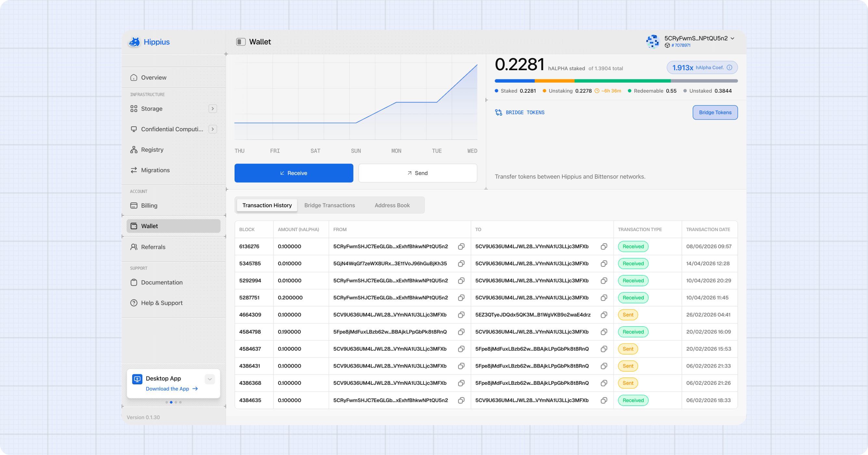Screen dimensions: 868x455
Task: Go to the Migrations page
Action: click(x=173, y=170)
